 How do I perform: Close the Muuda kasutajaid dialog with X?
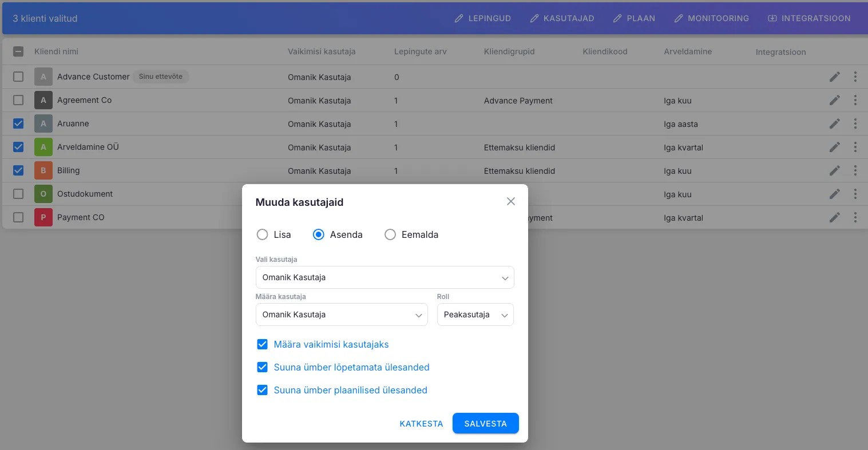point(510,201)
